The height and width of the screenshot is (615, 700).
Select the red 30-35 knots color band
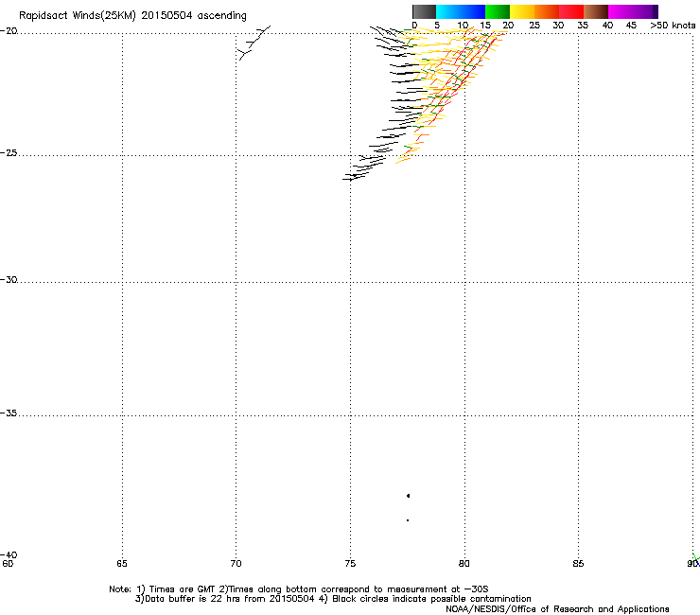[x=571, y=11]
